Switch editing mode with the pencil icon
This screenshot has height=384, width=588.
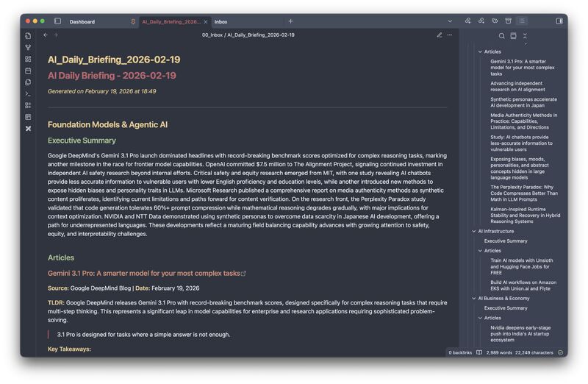(x=439, y=35)
